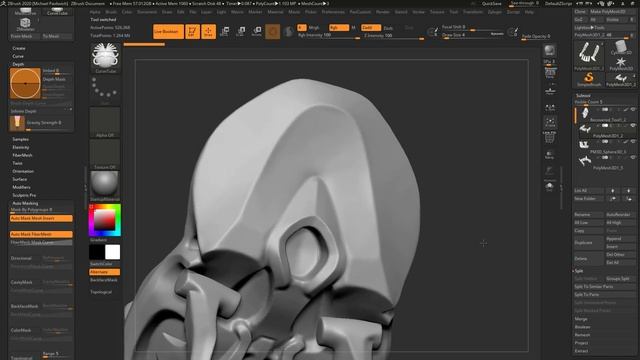Viewport: 640px width, 360px height.
Task: Open the Render menu
Action: pos(382,12)
